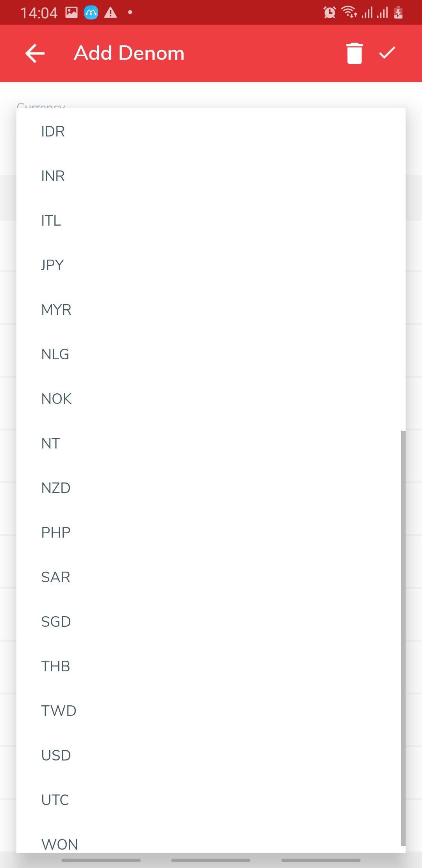Screen dimensions: 422x868
Task: Tap the trash delete icon
Action: click(x=354, y=53)
